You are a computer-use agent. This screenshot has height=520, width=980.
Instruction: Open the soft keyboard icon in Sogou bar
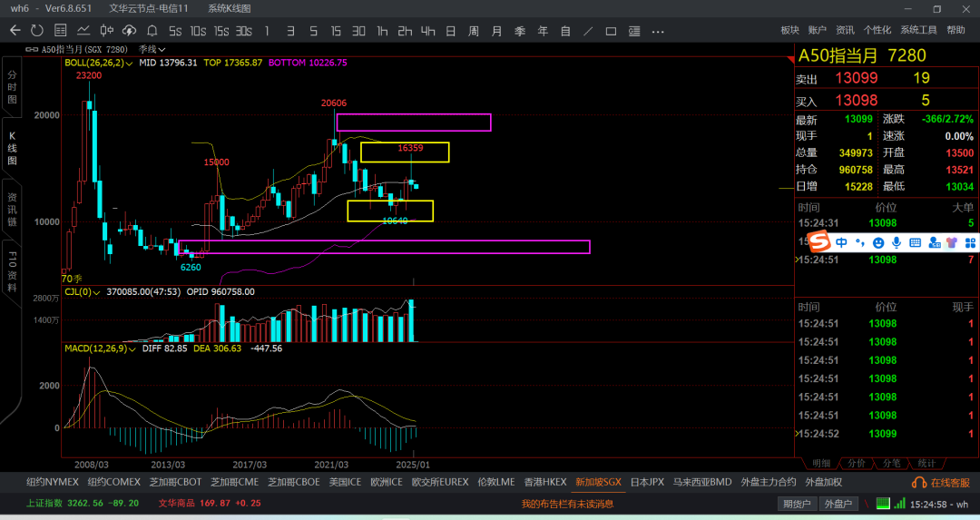915,242
